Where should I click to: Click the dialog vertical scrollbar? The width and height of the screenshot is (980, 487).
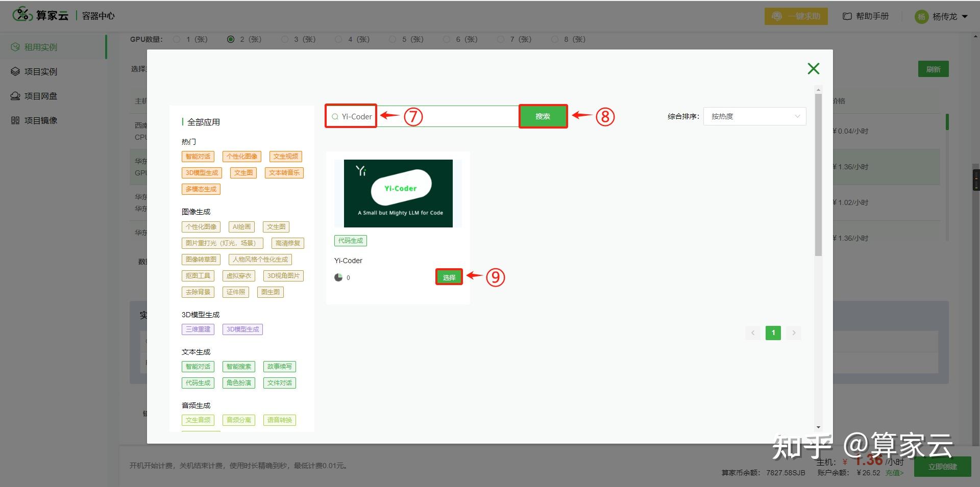(818, 175)
